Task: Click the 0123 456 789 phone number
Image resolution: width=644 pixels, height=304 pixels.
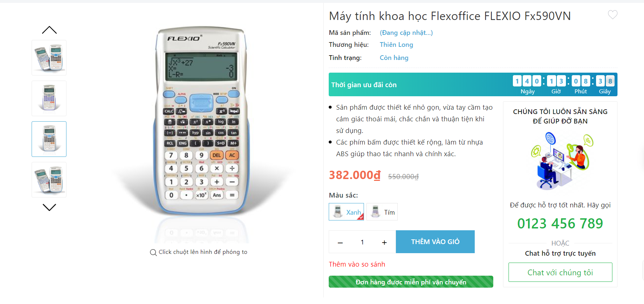Action: 560,224
